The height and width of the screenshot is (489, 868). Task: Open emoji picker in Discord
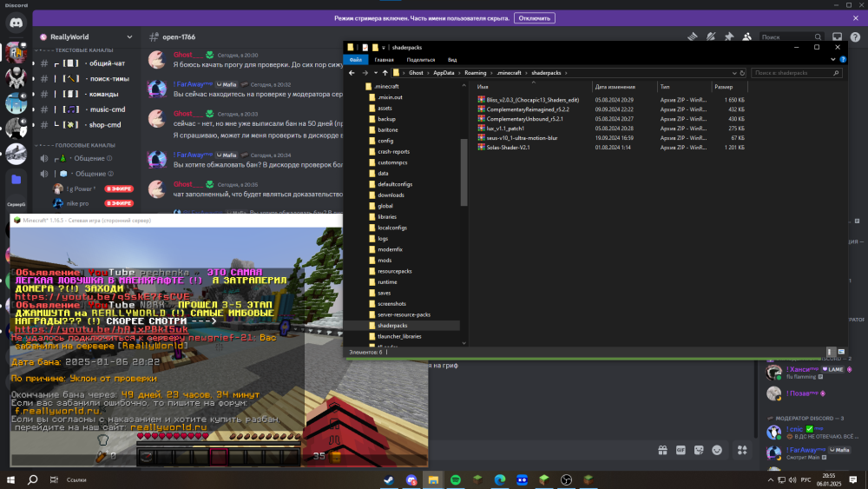pyautogui.click(x=717, y=450)
